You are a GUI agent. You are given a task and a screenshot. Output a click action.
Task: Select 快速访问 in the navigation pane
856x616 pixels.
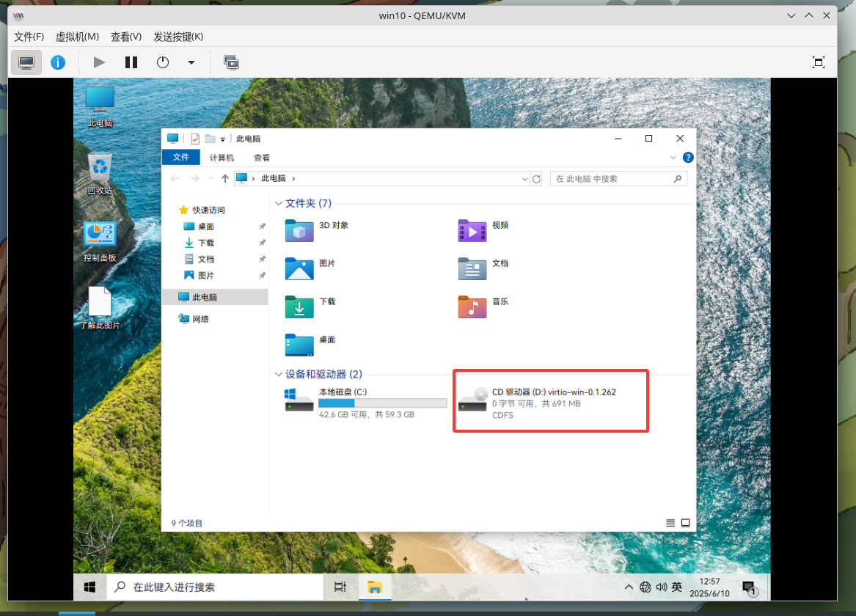pyautogui.click(x=202, y=210)
